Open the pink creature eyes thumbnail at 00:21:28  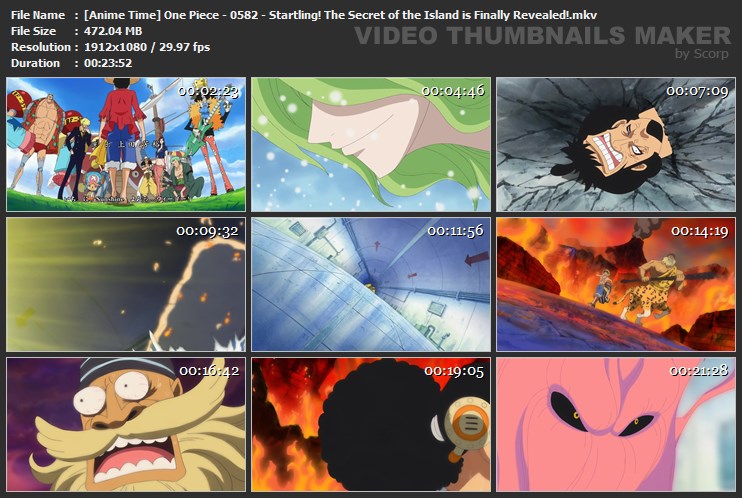click(616, 425)
